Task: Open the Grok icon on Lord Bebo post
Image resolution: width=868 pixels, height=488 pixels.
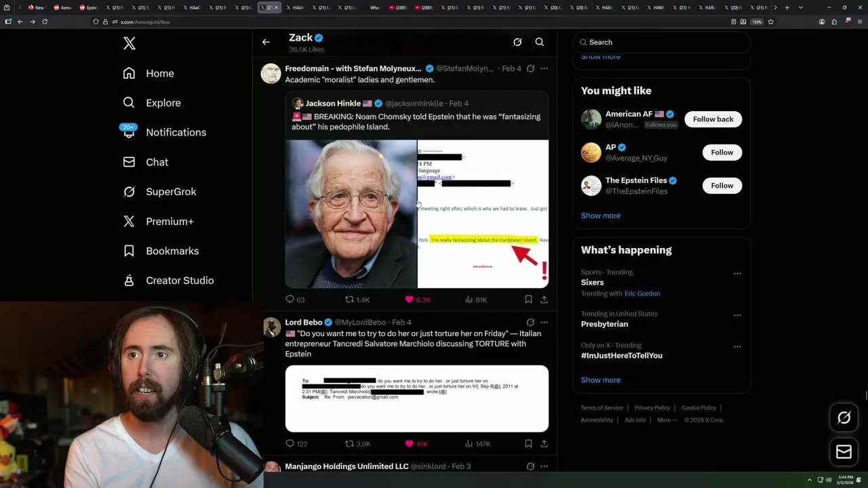Action: (x=530, y=323)
